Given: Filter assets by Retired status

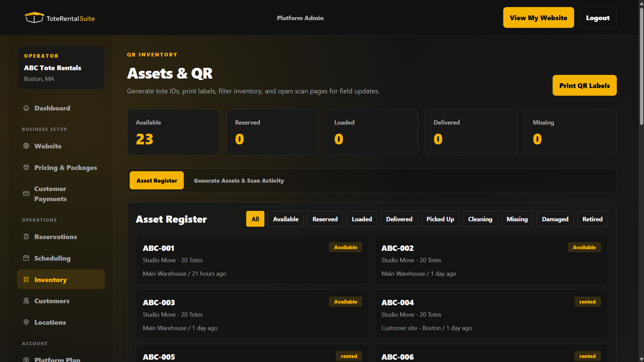Looking at the screenshot, I should [592, 219].
